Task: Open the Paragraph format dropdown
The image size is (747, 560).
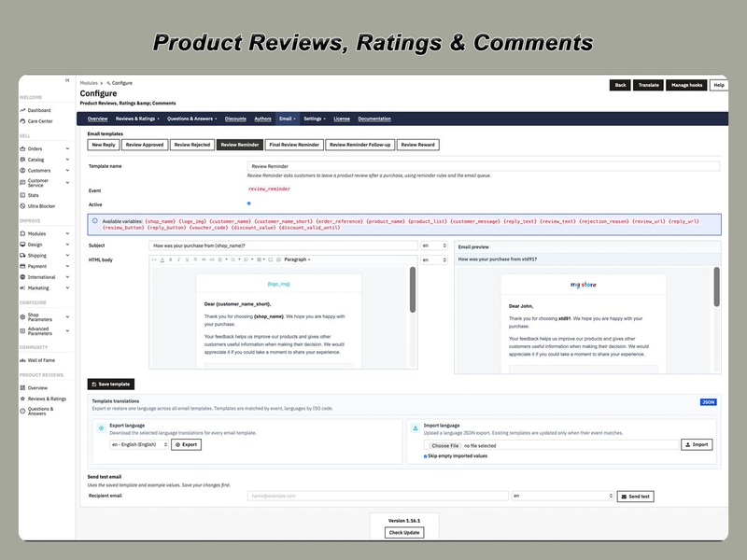Action: (297, 260)
